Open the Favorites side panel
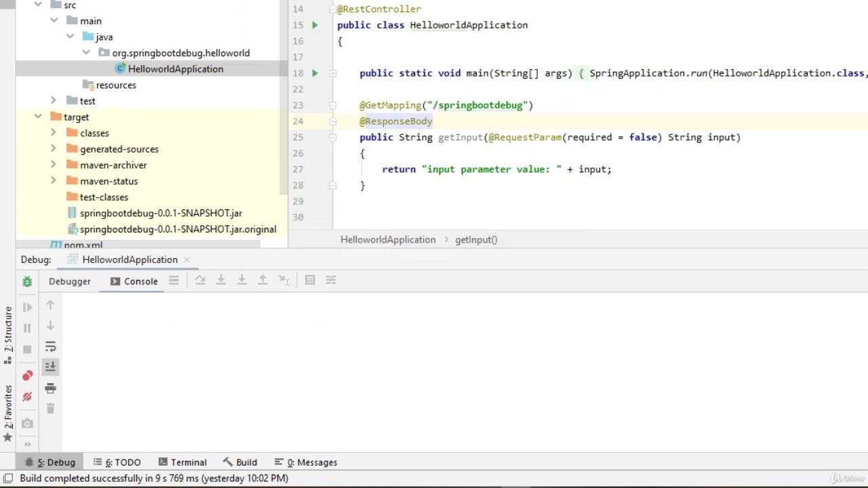868x488 pixels. 8,413
